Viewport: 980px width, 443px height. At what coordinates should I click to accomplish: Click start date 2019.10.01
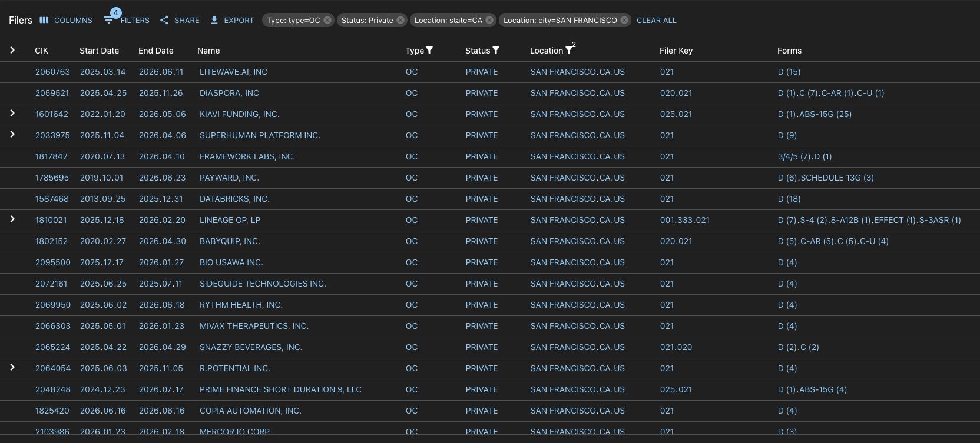(102, 178)
